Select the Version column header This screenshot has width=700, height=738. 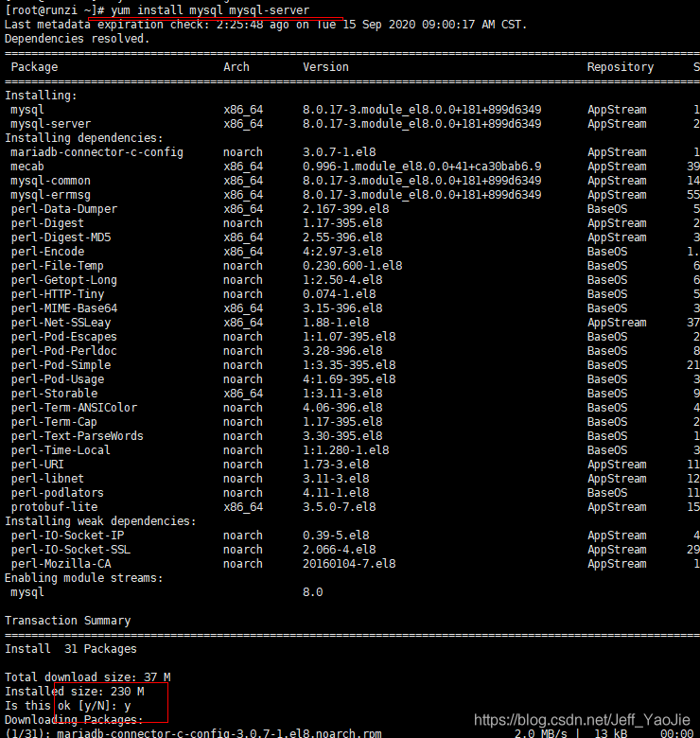click(x=325, y=67)
